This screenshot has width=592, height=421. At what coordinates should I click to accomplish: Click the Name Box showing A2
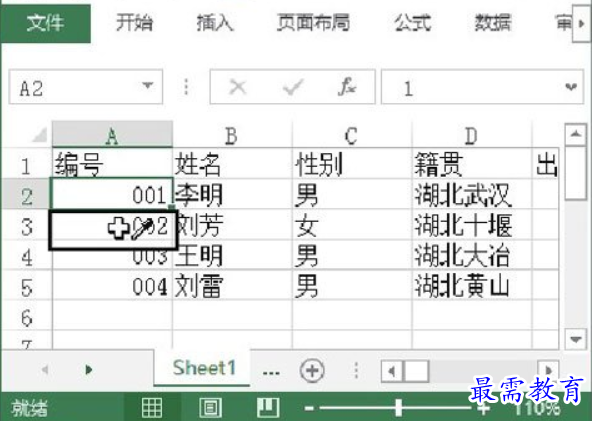tap(86, 87)
